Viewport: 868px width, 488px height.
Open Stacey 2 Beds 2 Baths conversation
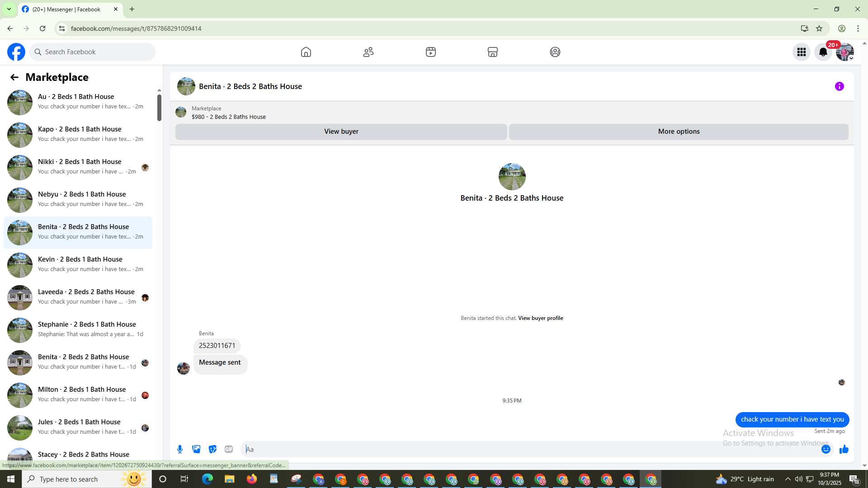tap(78, 455)
